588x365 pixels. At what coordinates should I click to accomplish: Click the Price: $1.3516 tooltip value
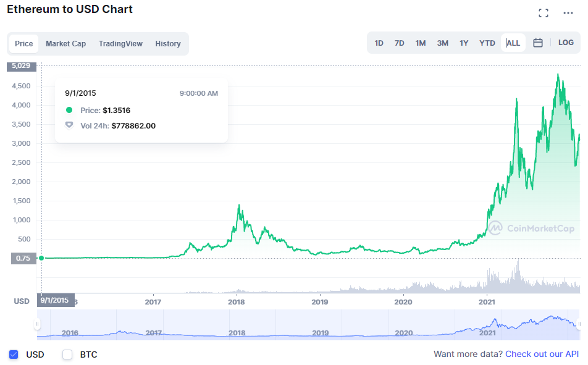(x=117, y=111)
